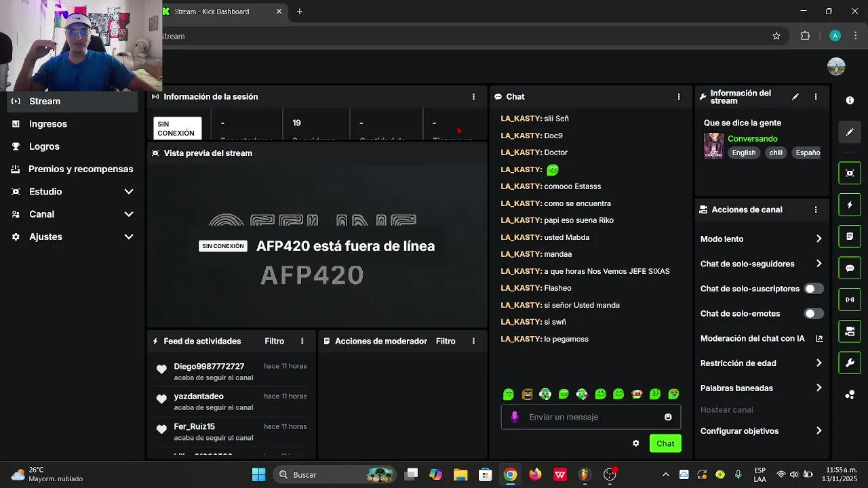Open Chat de solo-seguidores settings
This screenshot has height=488, width=868.
(x=761, y=264)
